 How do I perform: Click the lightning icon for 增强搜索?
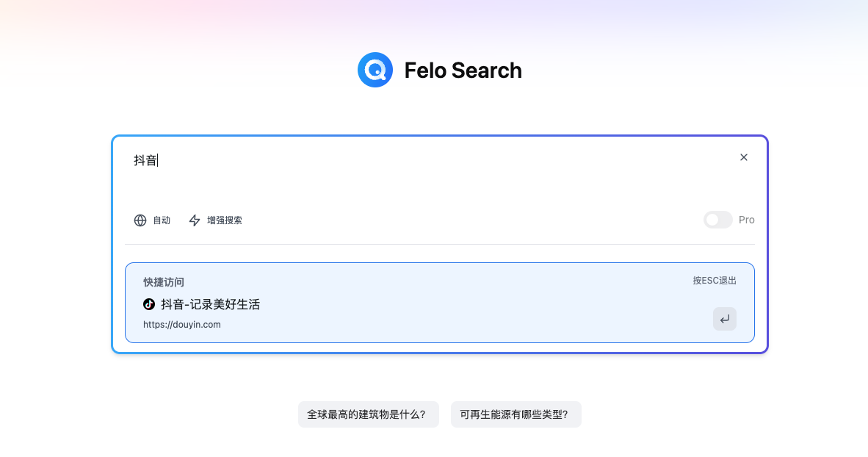(x=194, y=220)
